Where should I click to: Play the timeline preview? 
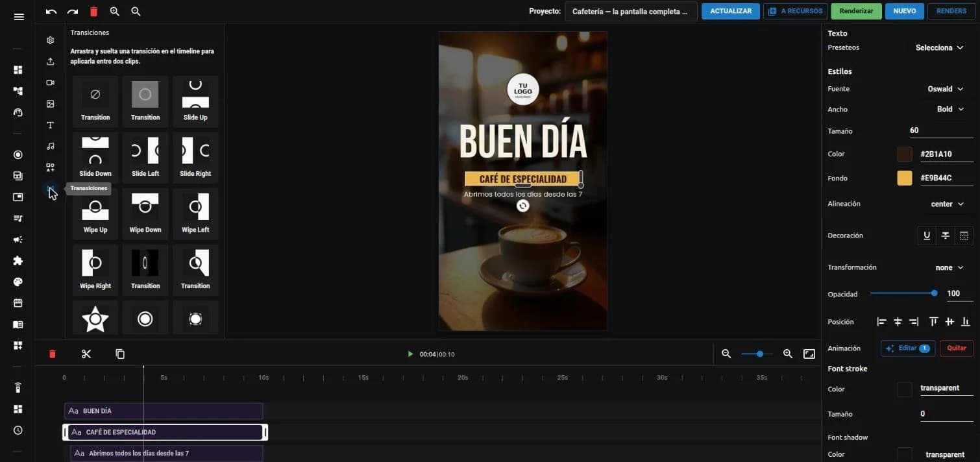[x=410, y=354]
